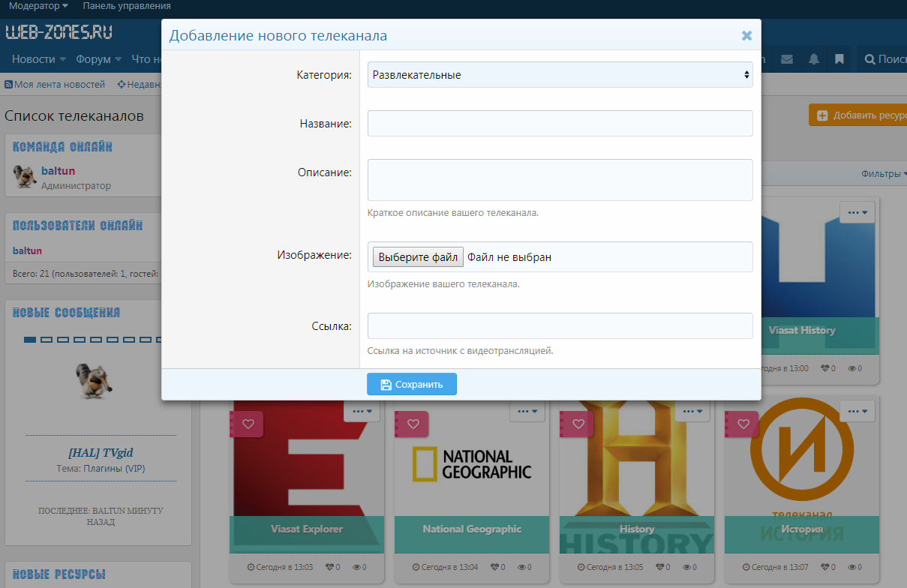The height and width of the screenshot is (588, 907).
Task: Click the Название input field
Action: [x=560, y=124]
